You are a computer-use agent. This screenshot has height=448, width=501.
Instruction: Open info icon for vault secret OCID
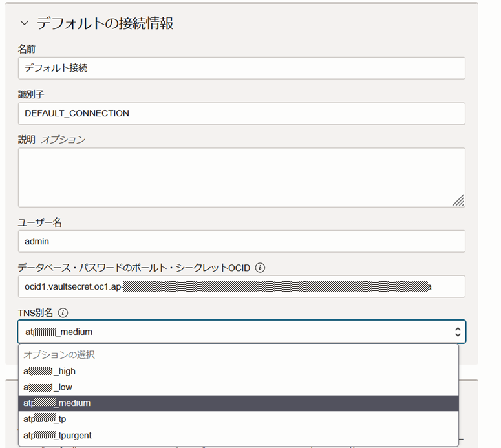pyautogui.click(x=260, y=268)
